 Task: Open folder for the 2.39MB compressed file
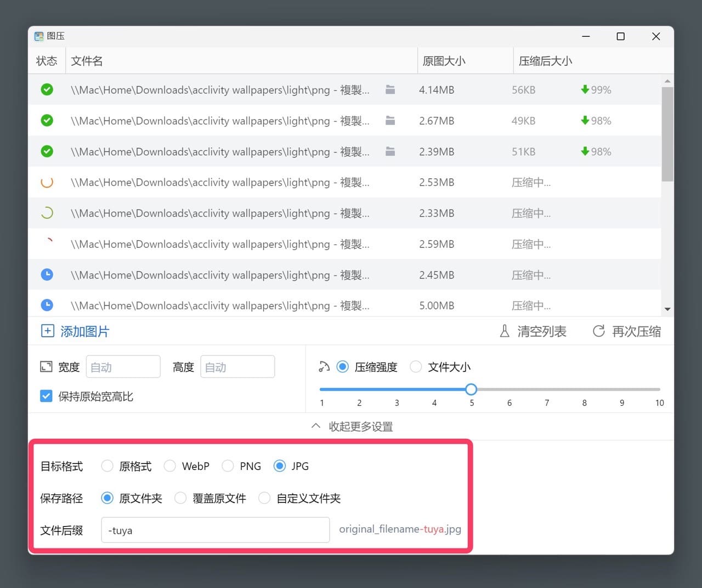point(390,151)
